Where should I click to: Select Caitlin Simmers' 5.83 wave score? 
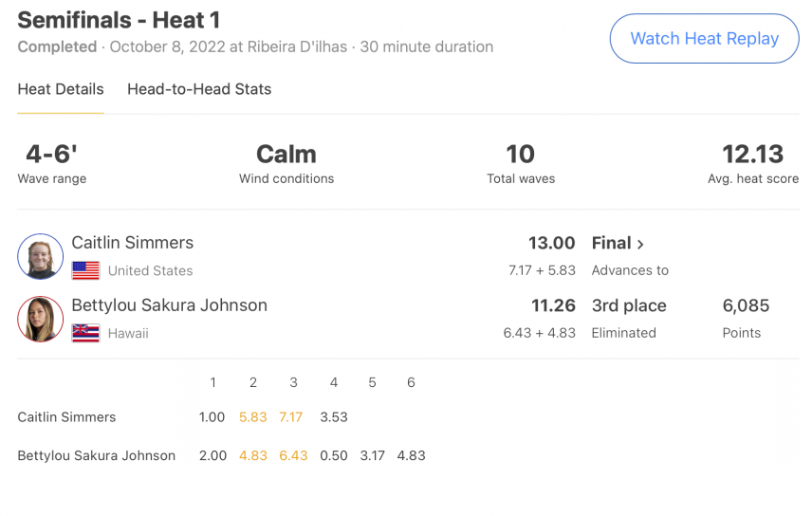click(252, 417)
